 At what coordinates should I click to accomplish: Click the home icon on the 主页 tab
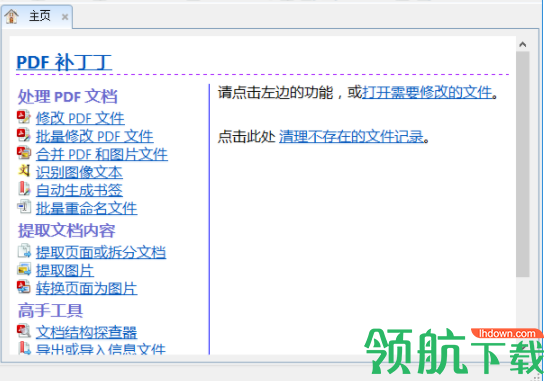[11, 16]
